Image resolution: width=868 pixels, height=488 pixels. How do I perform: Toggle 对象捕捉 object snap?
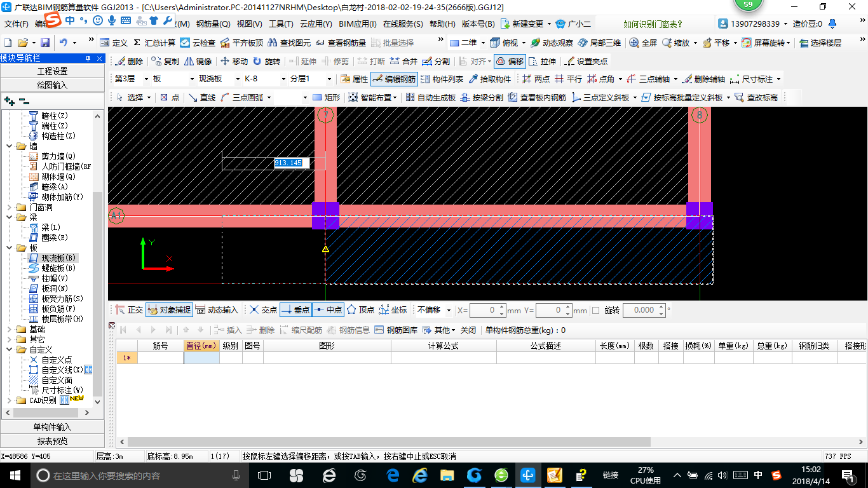click(169, 310)
